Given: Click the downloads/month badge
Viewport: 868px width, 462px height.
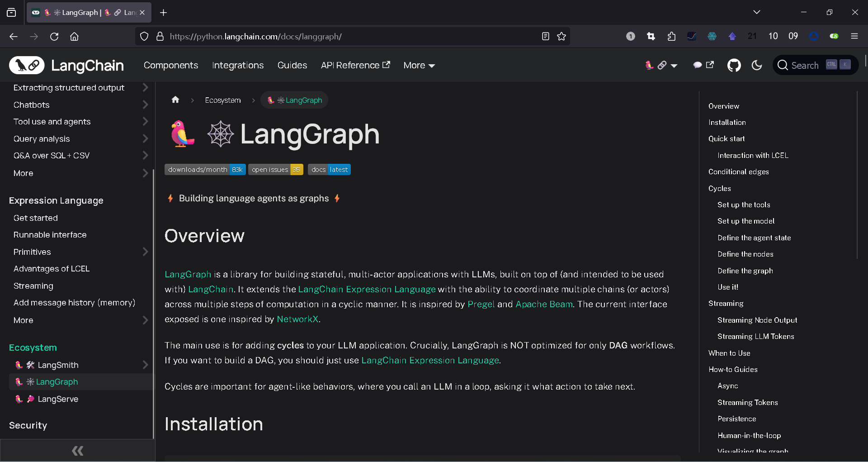Looking at the screenshot, I should tap(205, 170).
